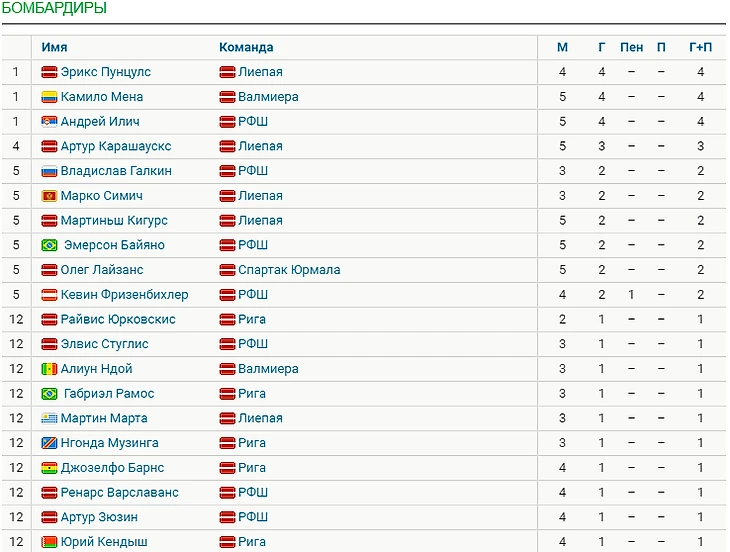Open Артур Карашаускс player page

coord(116,146)
